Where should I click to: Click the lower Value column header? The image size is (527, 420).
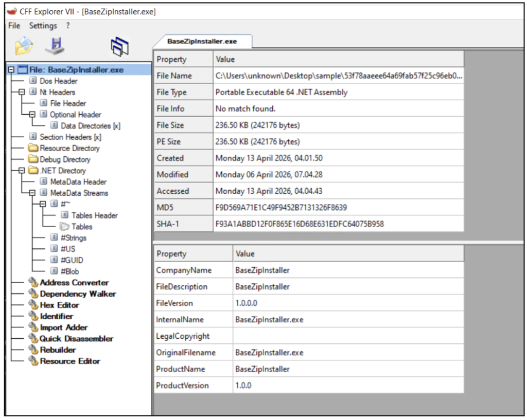pos(348,253)
